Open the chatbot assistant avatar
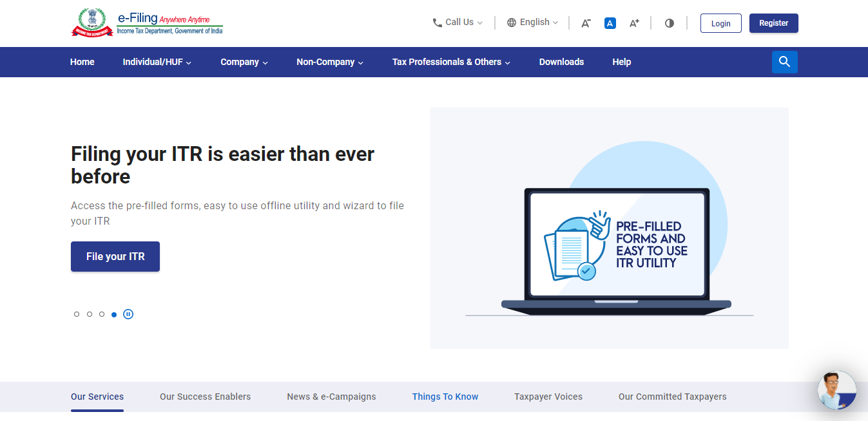 [x=837, y=390]
